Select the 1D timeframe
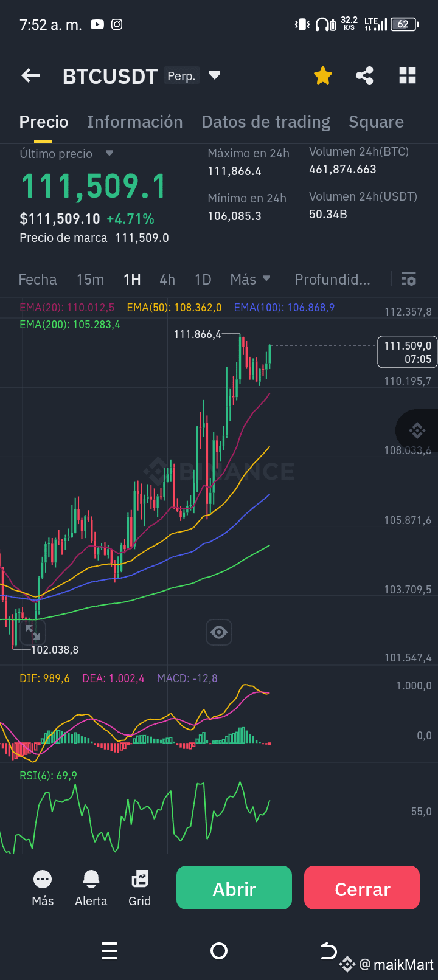The height and width of the screenshot is (980, 438). click(x=203, y=280)
